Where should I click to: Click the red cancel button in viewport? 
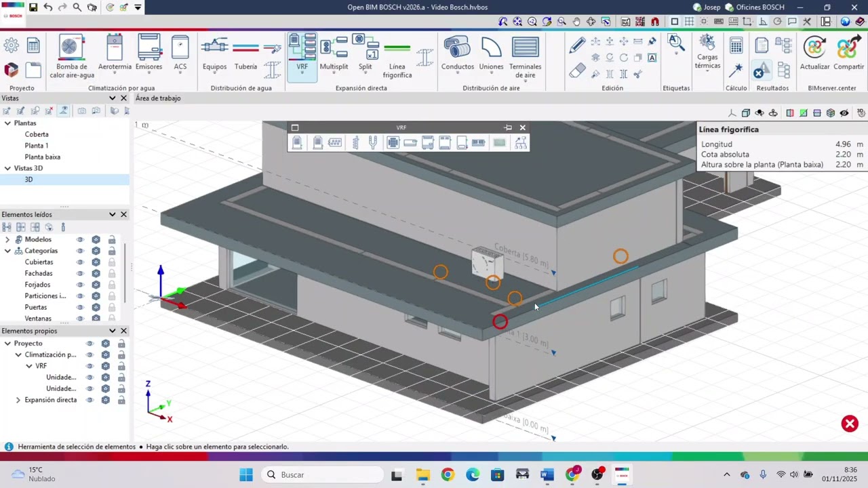pyautogui.click(x=850, y=424)
